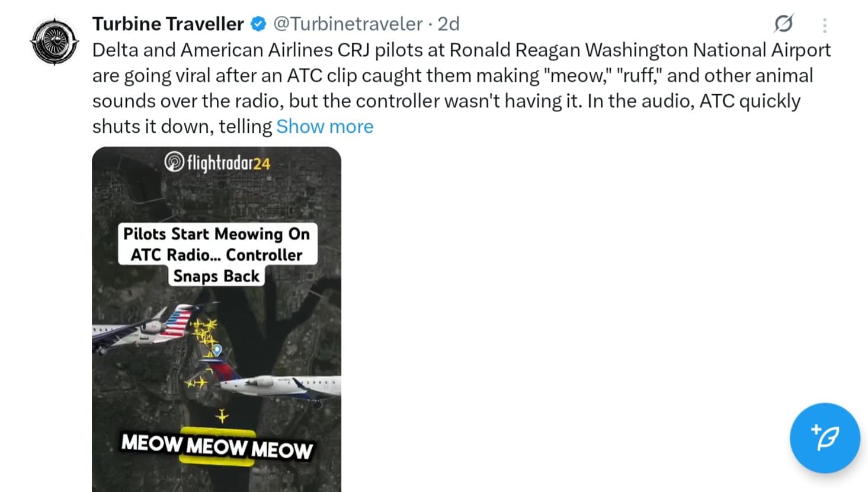Click the yellow highlight behind MEOW text
The image size is (868, 492).
216,461
